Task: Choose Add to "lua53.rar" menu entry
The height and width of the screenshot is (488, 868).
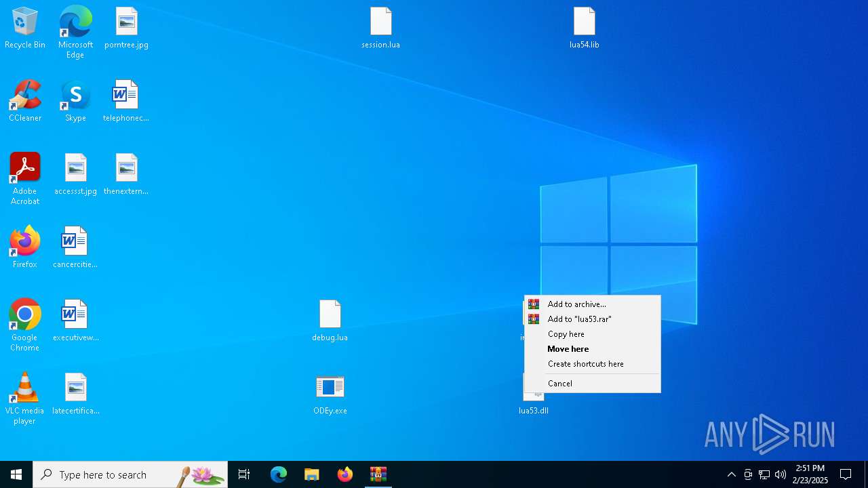Action: tap(593, 319)
